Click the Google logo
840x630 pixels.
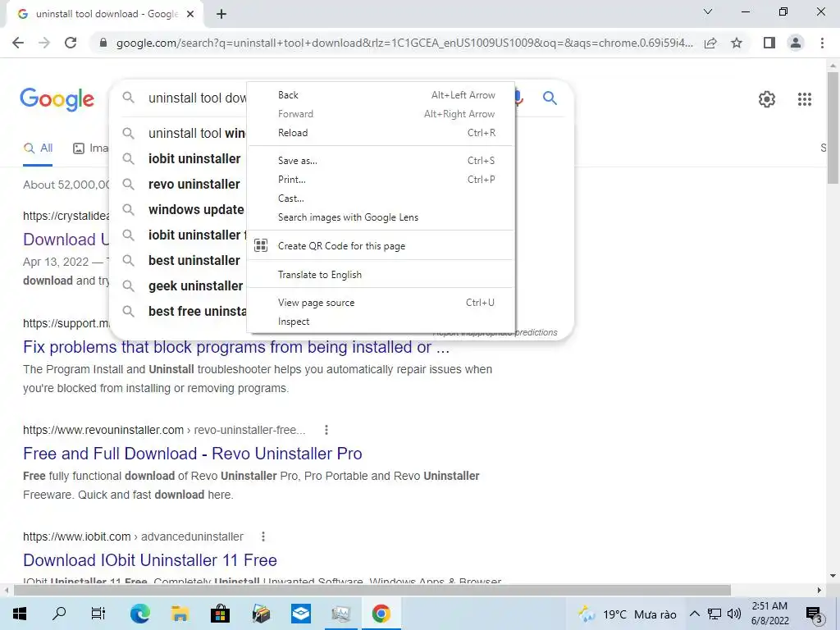[57, 99]
